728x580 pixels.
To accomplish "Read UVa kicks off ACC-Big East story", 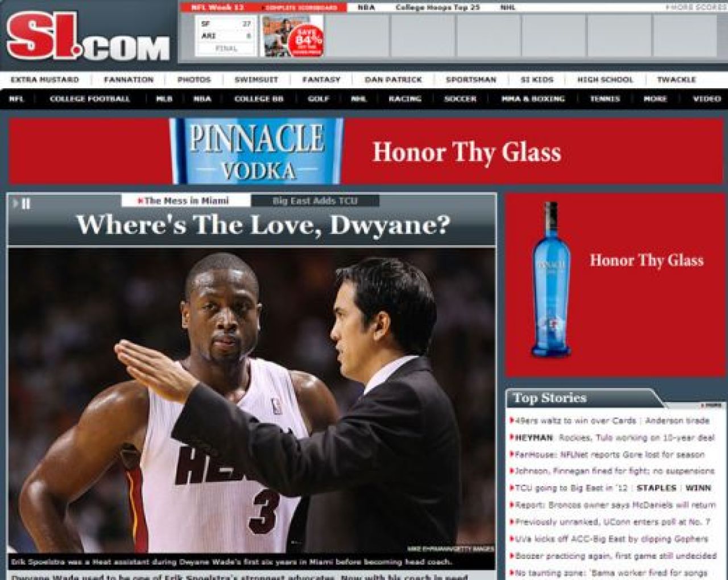I will (x=611, y=539).
